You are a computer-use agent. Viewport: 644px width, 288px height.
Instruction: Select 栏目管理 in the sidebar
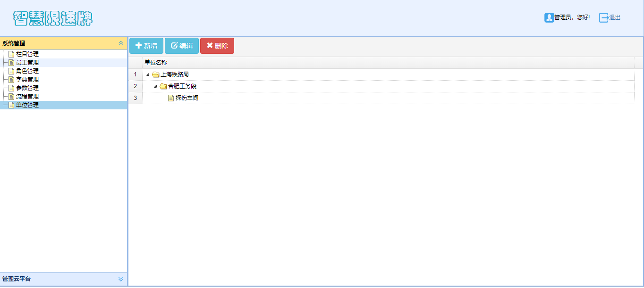(27, 54)
